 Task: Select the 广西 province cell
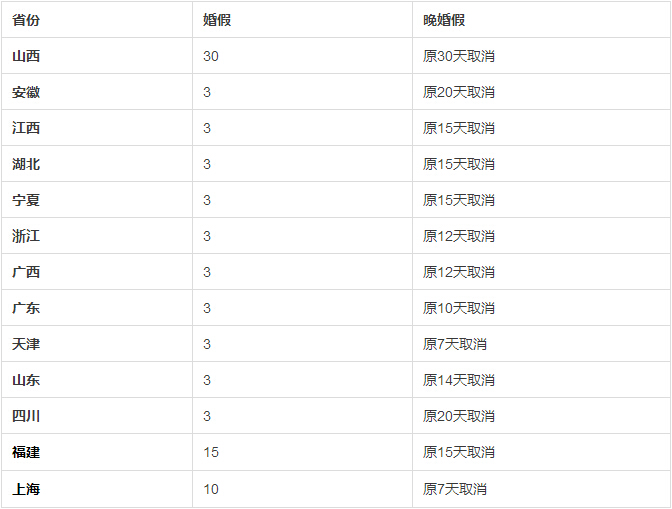click(x=26, y=272)
